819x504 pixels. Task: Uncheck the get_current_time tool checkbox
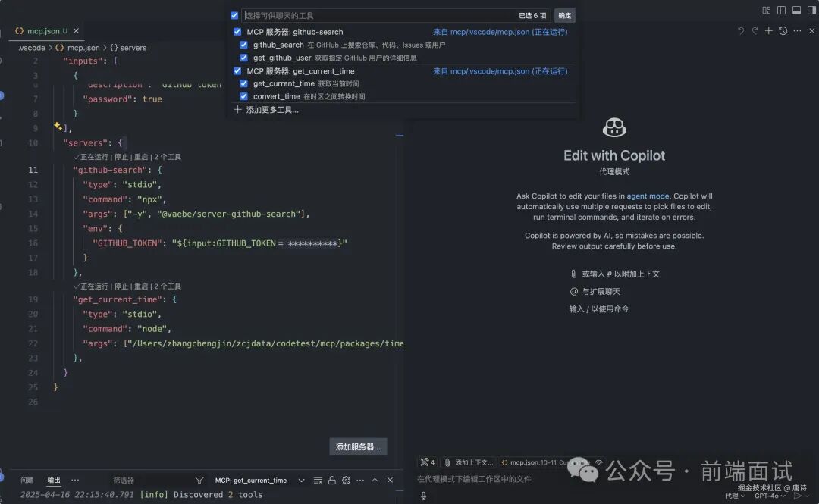[x=243, y=83]
